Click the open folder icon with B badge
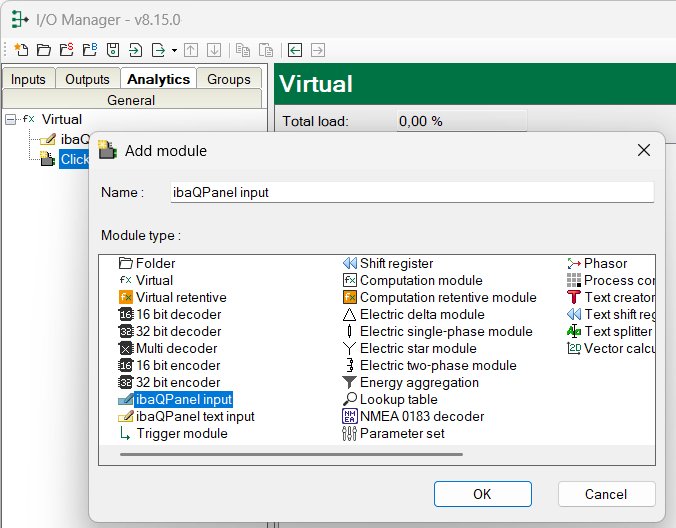Image resolution: width=676 pixels, height=528 pixels. coord(90,50)
